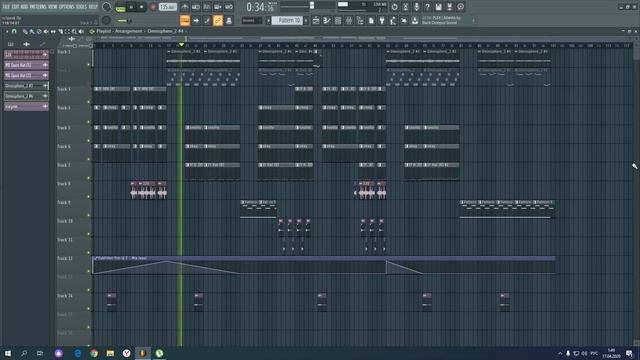
Task: Toggle typing keyboard to piano icon
Action: point(185,20)
